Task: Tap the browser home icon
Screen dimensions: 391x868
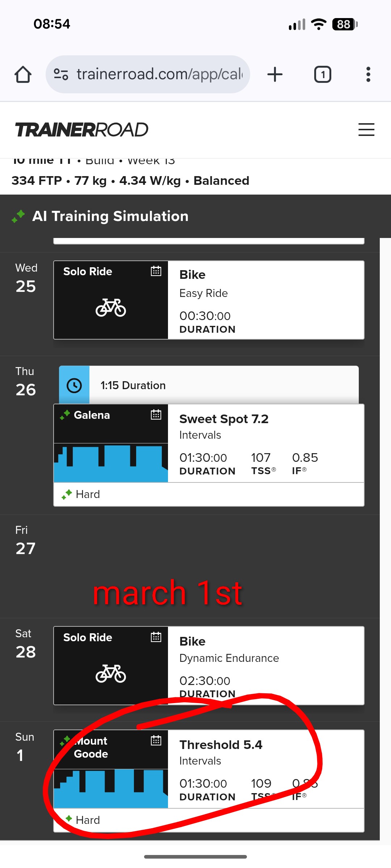Action: [23, 75]
